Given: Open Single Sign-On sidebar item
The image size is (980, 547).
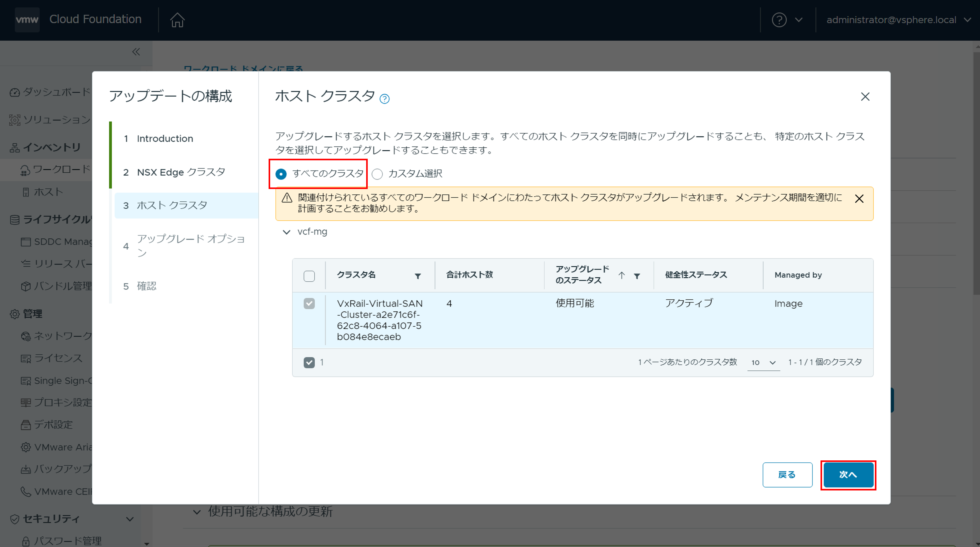Looking at the screenshot, I should (x=56, y=381).
